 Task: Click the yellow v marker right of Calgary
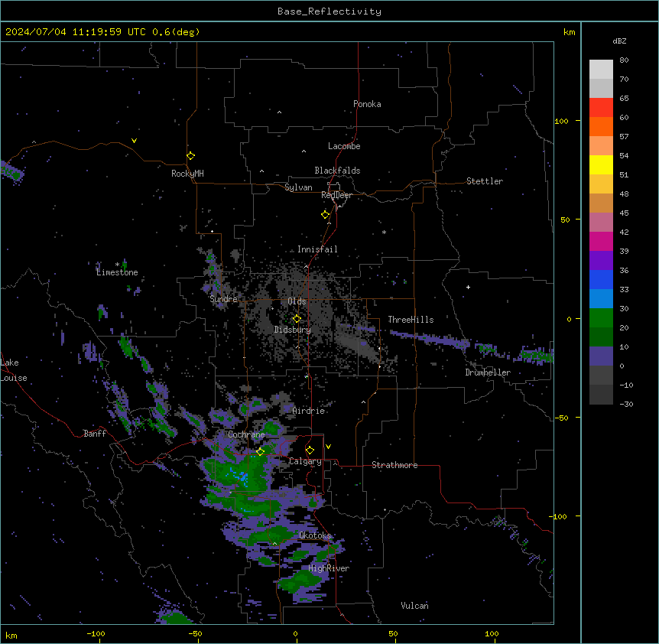coord(328,447)
